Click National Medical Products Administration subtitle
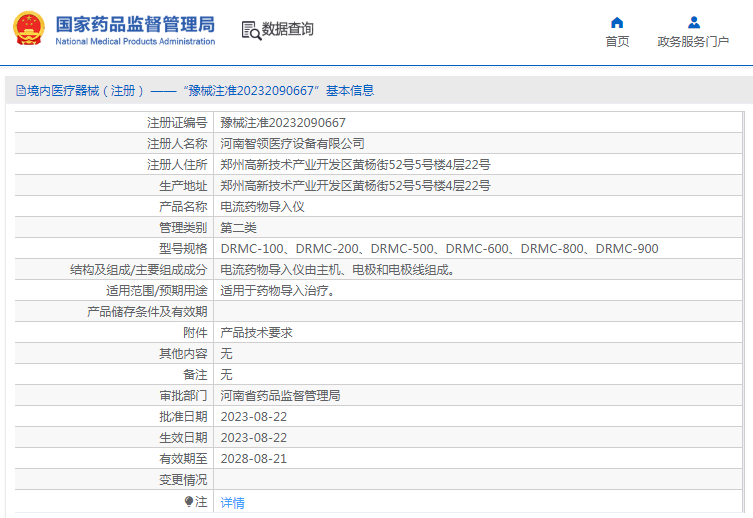Image resolution: width=753 pixels, height=518 pixels. [135, 41]
